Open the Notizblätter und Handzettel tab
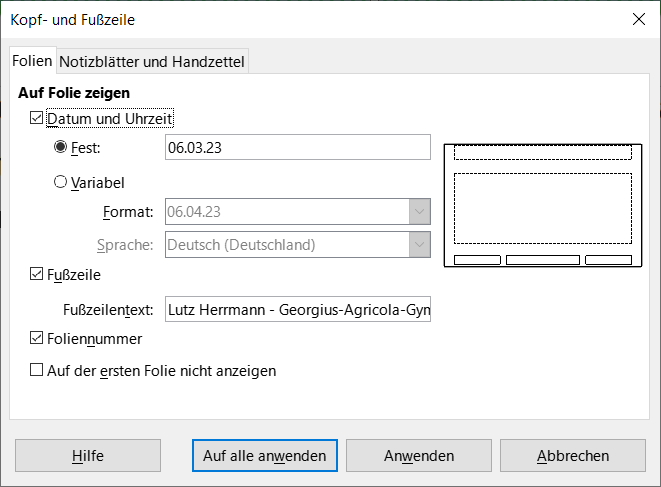Viewport: 661px width, 487px height. [152, 61]
